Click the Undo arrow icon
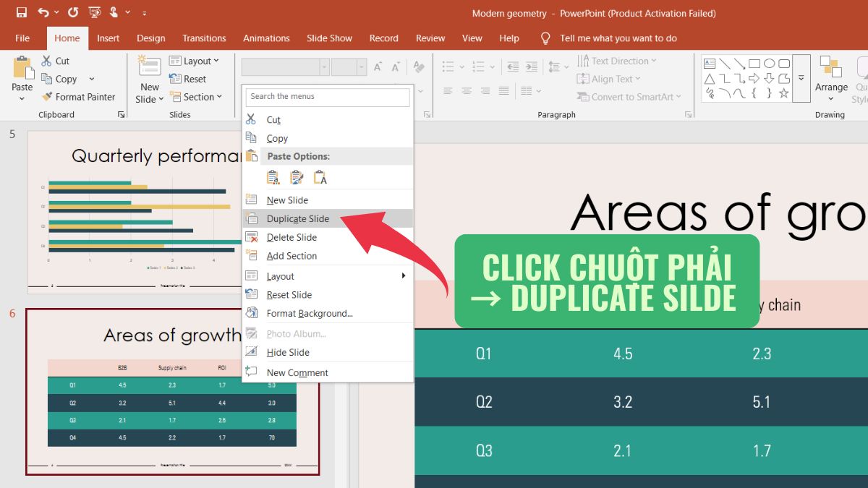The width and height of the screenshot is (868, 488). [43, 12]
